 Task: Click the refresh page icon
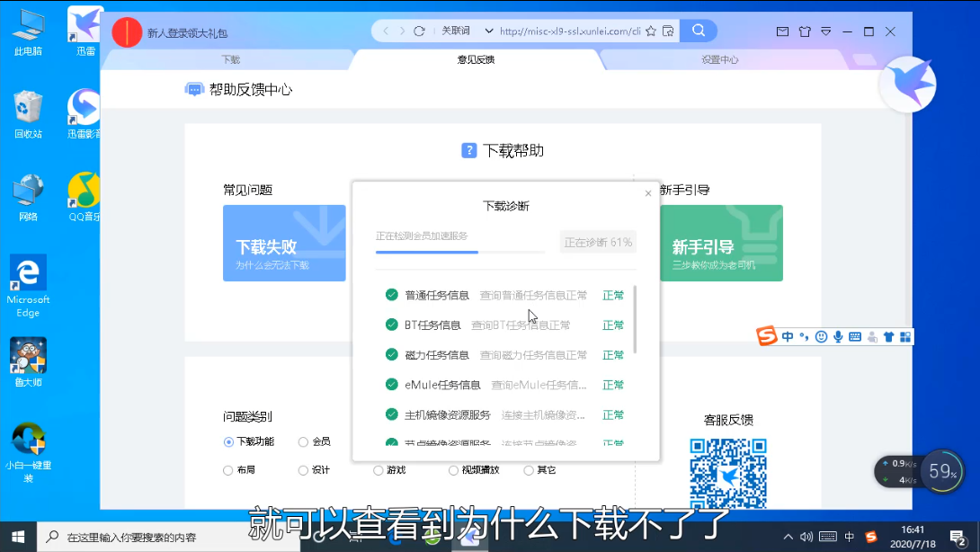point(419,31)
